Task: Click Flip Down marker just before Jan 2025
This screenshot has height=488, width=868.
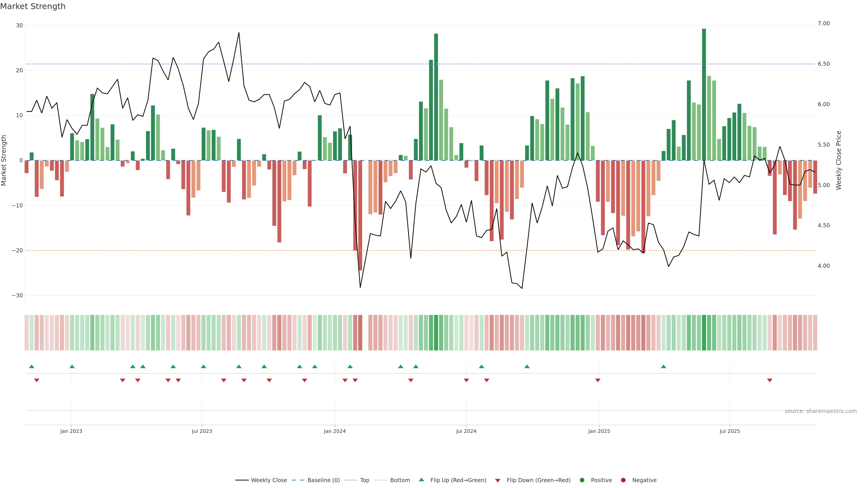Action: click(598, 380)
